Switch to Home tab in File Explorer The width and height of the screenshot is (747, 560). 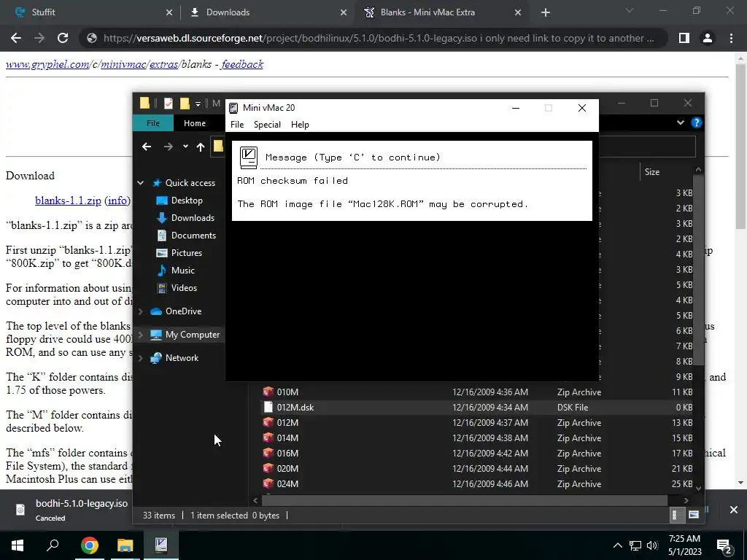[x=194, y=122]
